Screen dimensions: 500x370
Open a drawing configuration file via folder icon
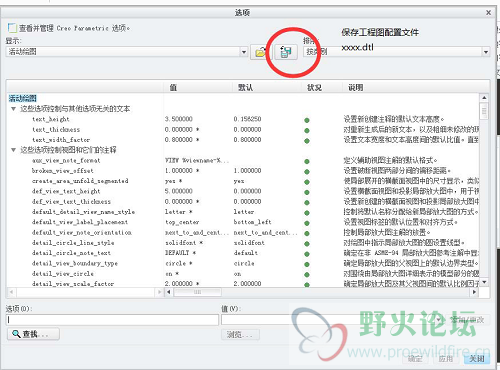261,52
